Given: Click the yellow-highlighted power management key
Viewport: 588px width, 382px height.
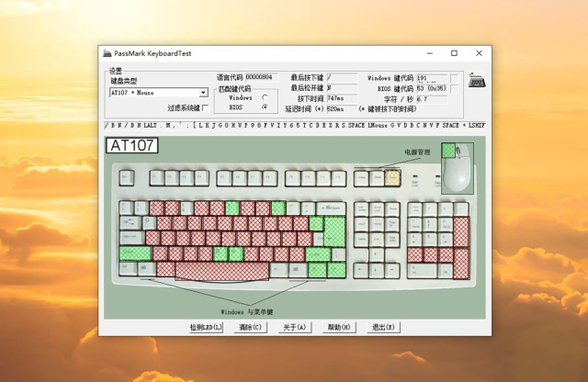Looking at the screenshot, I should tap(392, 178).
